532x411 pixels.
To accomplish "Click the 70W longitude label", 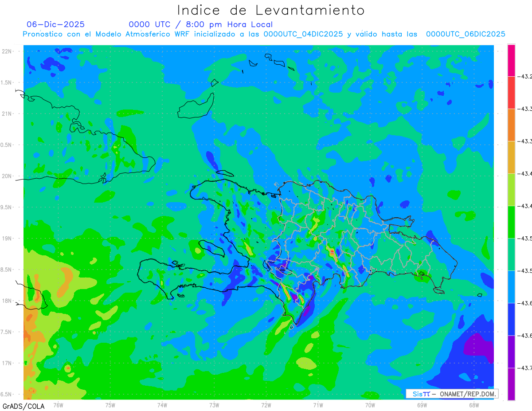I will [370, 405].
